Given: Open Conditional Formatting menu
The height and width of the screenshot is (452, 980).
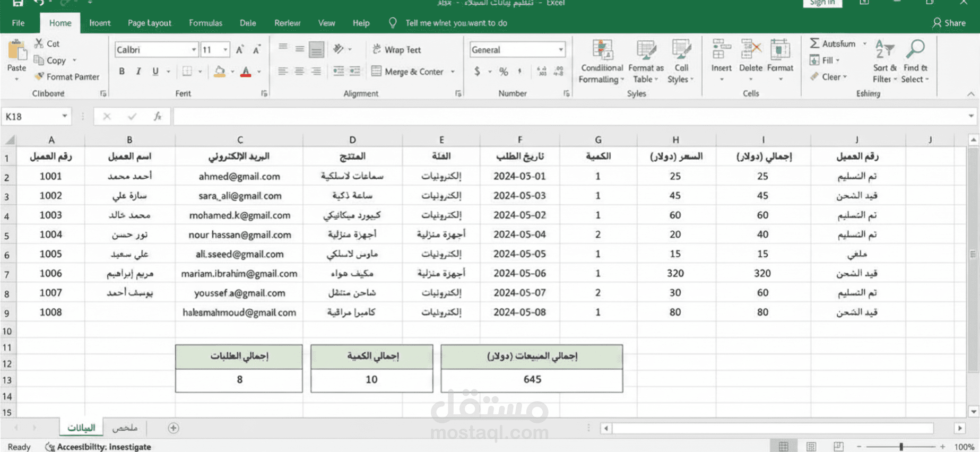Looking at the screenshot, I should pos(601,61).
